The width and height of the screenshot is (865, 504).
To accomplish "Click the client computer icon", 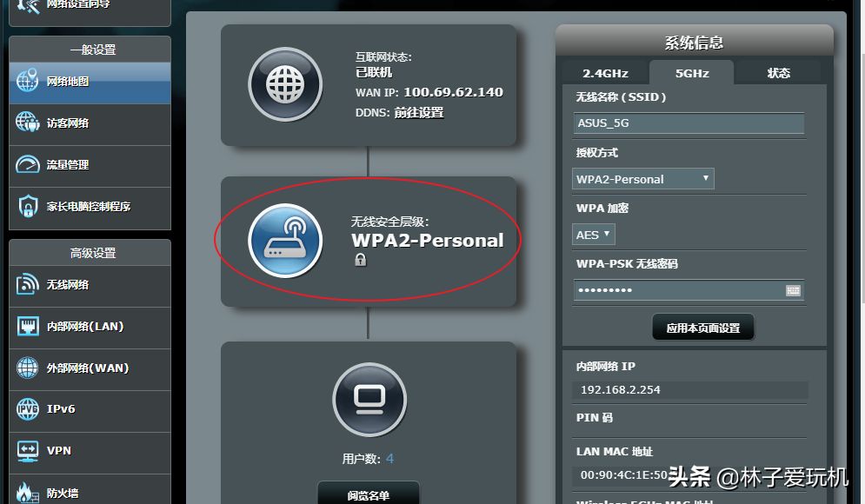I will pyautogui.click(x=369, y=400).
